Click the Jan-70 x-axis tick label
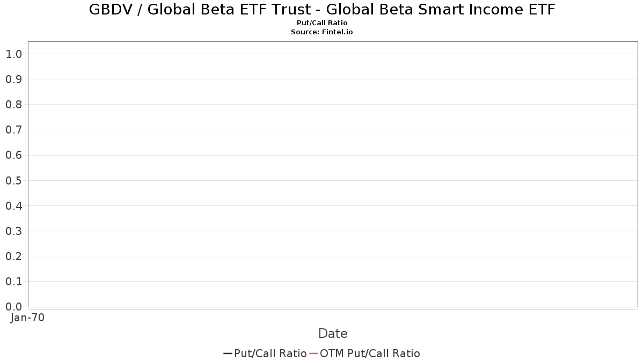This screenshot has height=362, width=644. (27, 317)
